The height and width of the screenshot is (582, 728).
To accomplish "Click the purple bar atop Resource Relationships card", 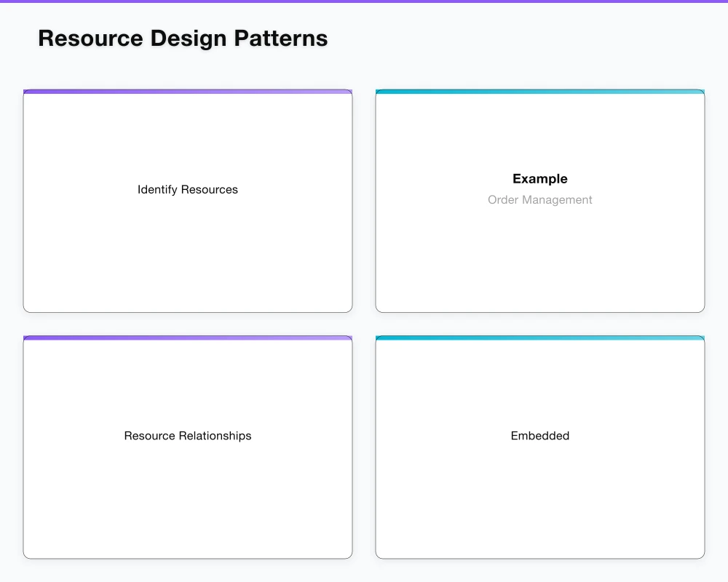I will [188, 338].
